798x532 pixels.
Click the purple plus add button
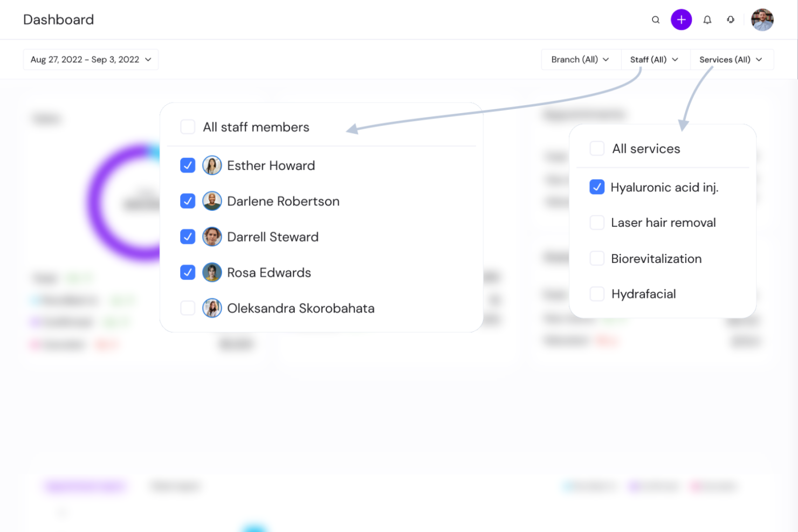pos(681,20)
